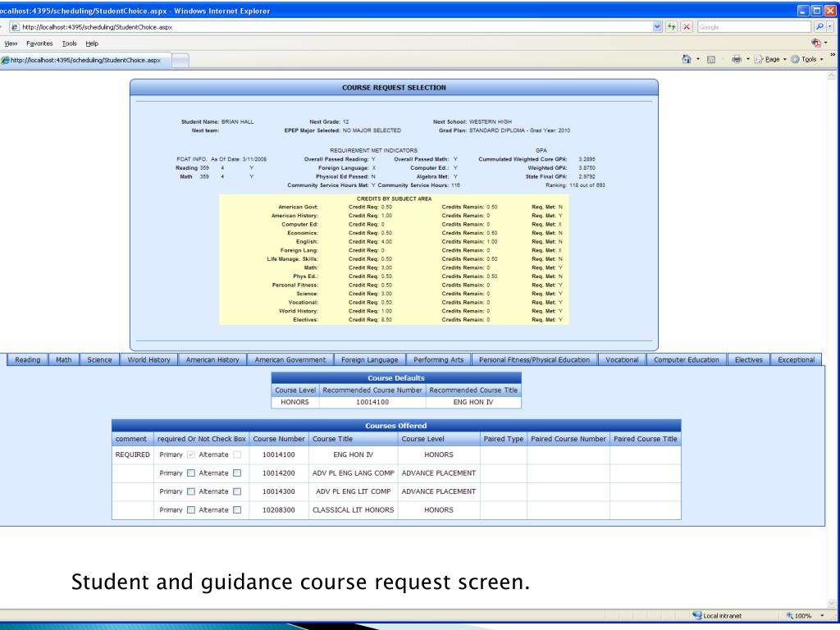
Task: Open the Tools menu in menu bar
Action: 69,43
